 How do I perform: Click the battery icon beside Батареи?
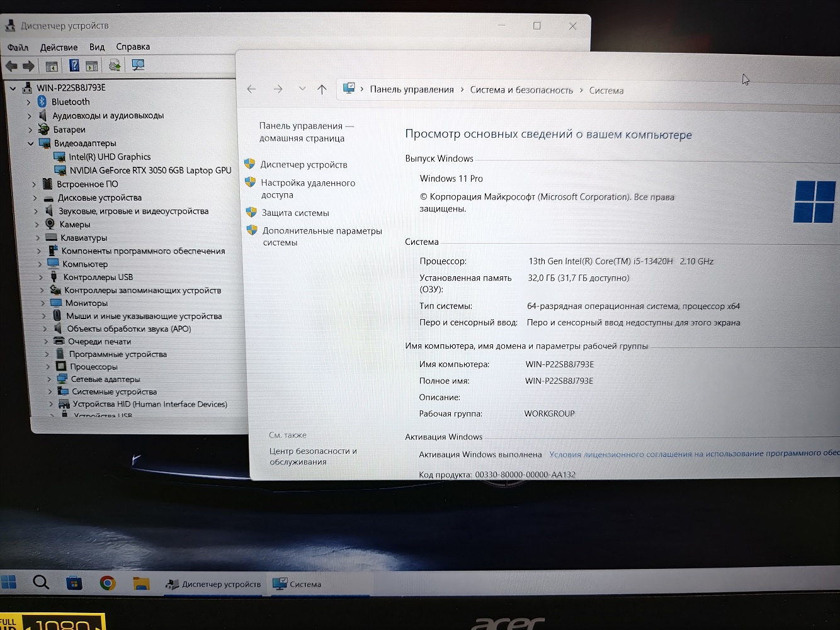[43, 129]
